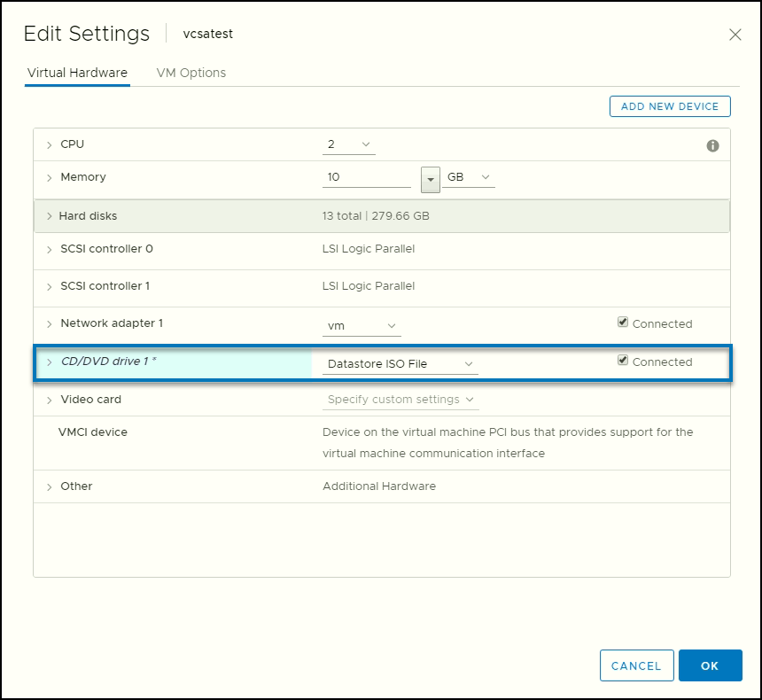Uncheck Connected for CD/DVD drive 1
The width and height of the screenshot is (762, 700).
pyautogui.click(x=623, y=361)
